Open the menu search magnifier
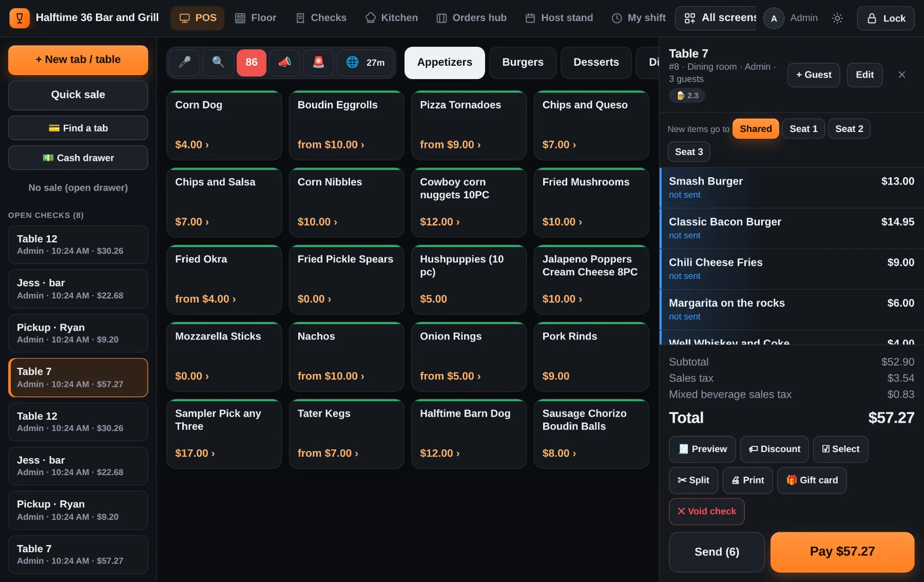The height and width of the screenshot is (582, 924). (218, 62)
